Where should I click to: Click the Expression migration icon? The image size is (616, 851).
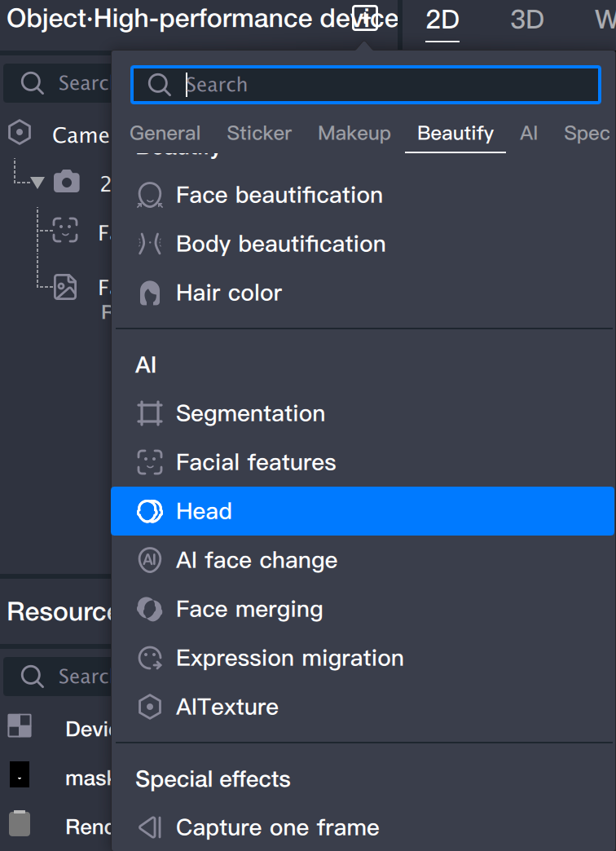coord(150,659)
